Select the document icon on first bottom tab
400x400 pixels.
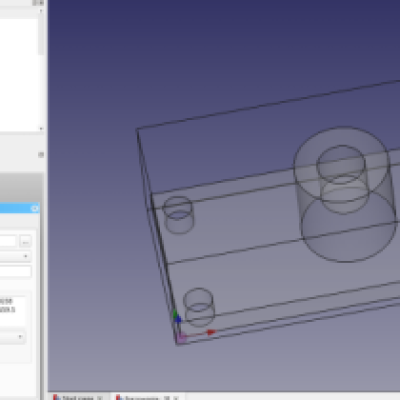point(56,397)
